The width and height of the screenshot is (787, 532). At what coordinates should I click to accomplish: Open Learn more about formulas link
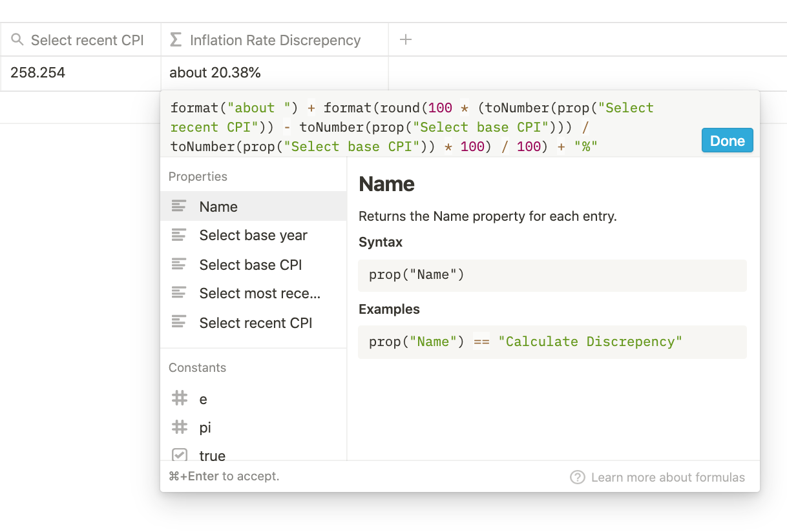coord(667,478)
